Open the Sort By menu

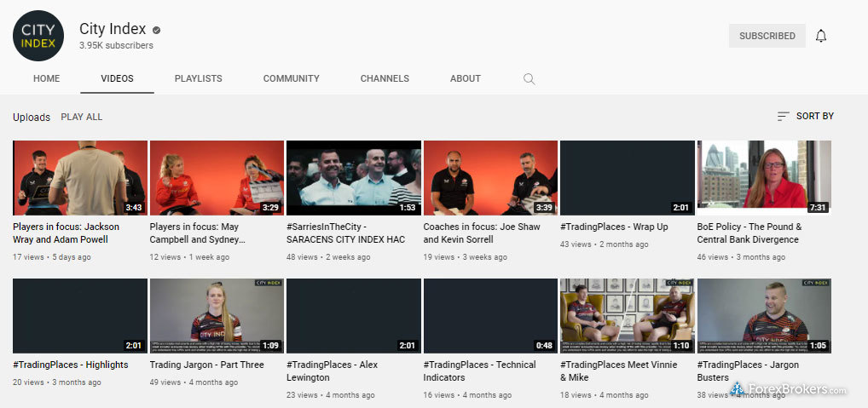pyautogui.click(x=806, y=116)
